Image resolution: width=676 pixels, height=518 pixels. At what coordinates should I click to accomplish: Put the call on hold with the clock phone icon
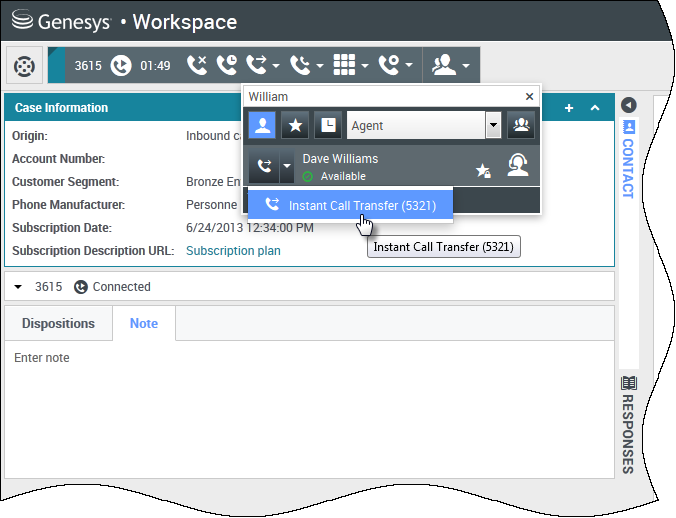[x=227, y=65]
